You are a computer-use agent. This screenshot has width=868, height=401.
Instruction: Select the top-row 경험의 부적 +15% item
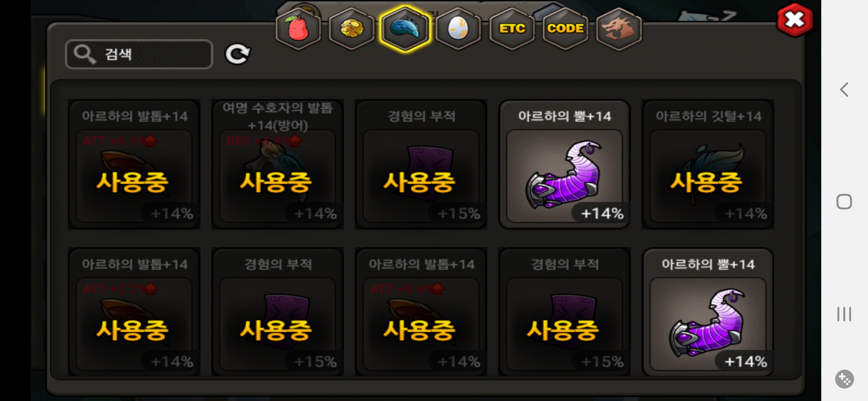tap(421, 164)
